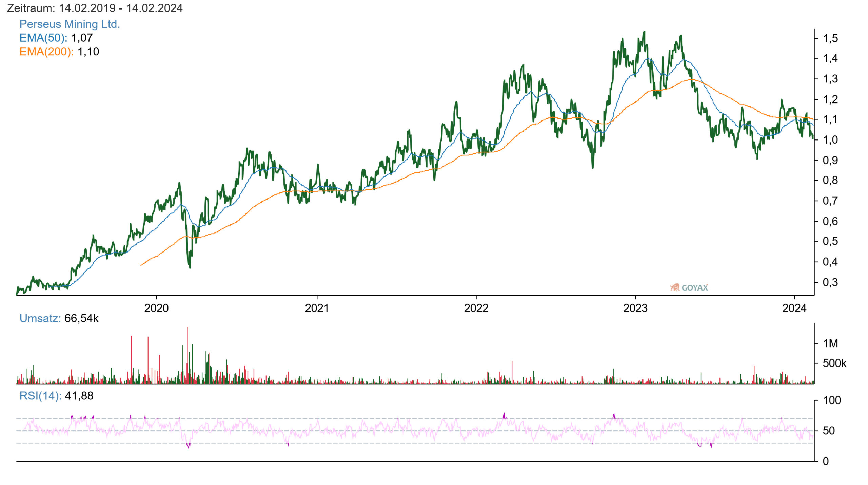868x485 pixels.
Task: Click the 1,0 price axis label
Action: click(830, 140)
